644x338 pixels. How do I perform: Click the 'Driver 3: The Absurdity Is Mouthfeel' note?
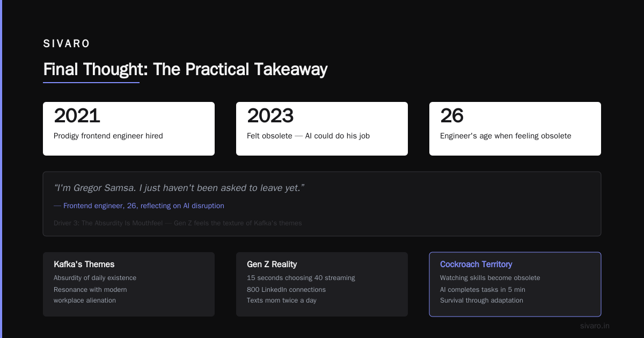point(178,223)
